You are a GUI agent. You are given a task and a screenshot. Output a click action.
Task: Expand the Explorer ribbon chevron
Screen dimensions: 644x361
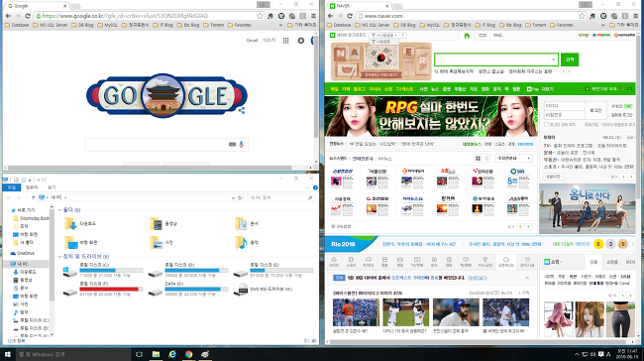tap(308, 187)
